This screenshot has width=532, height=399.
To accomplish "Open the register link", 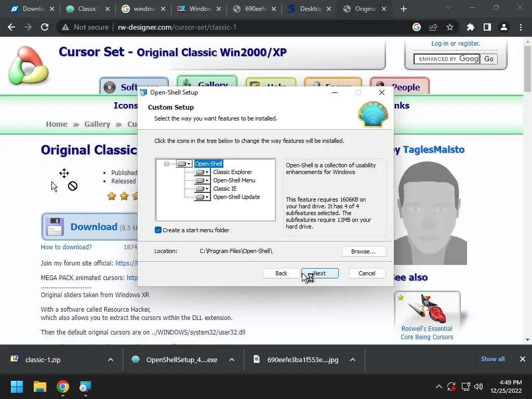I will [469, 44].
